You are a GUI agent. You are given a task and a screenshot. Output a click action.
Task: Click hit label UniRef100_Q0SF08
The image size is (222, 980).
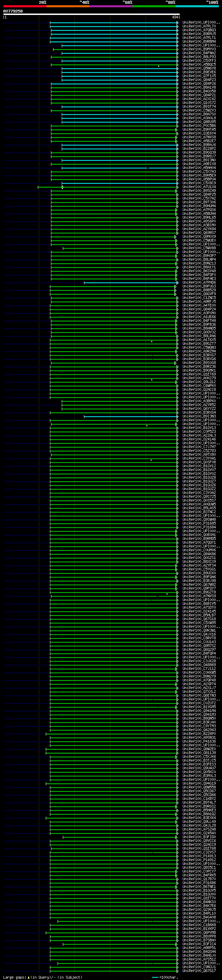[199, 462]
